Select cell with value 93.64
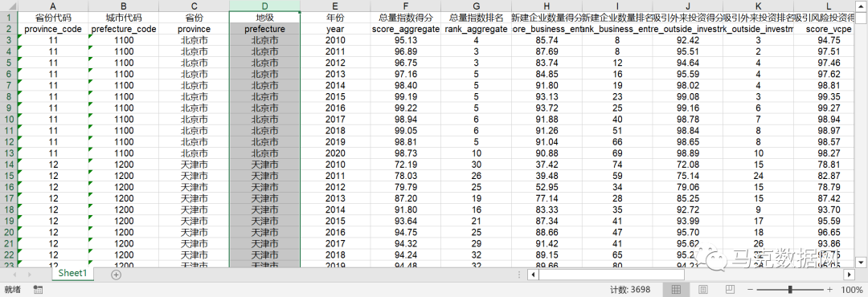The image size is (868, 297). click(406, 222)
